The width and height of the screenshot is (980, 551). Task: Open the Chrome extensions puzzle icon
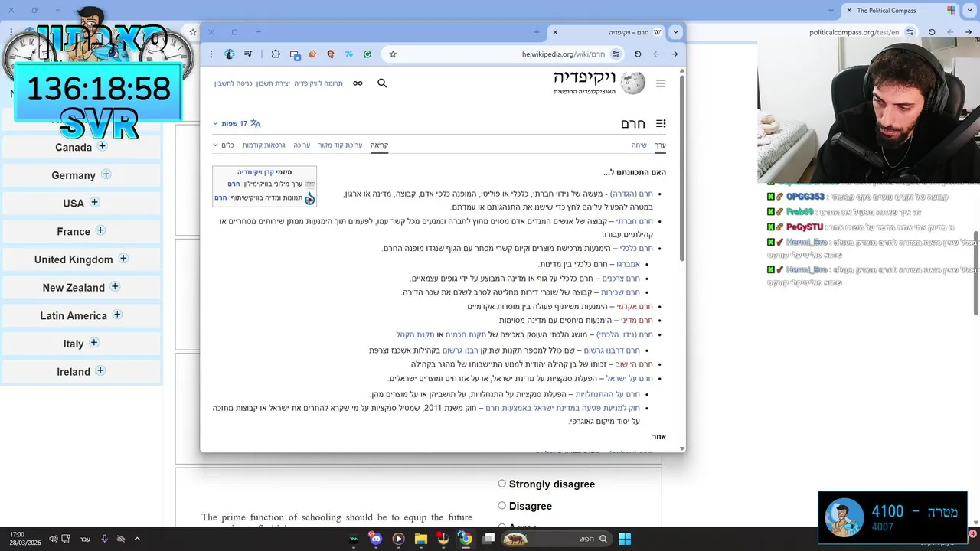pos(276,54)
